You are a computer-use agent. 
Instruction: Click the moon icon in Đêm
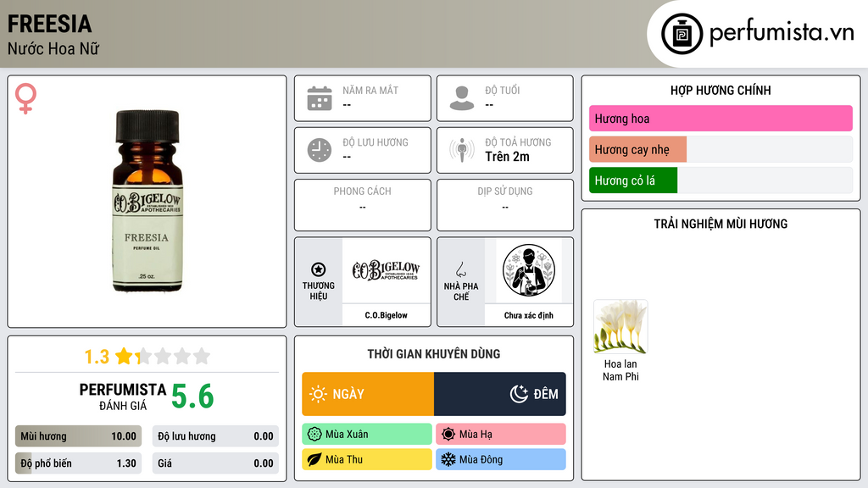[519, 394]
